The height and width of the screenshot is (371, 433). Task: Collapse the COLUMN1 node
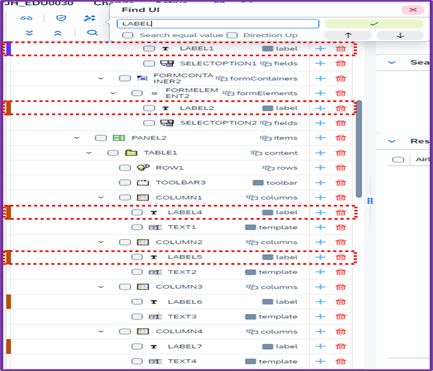[101, 198]
